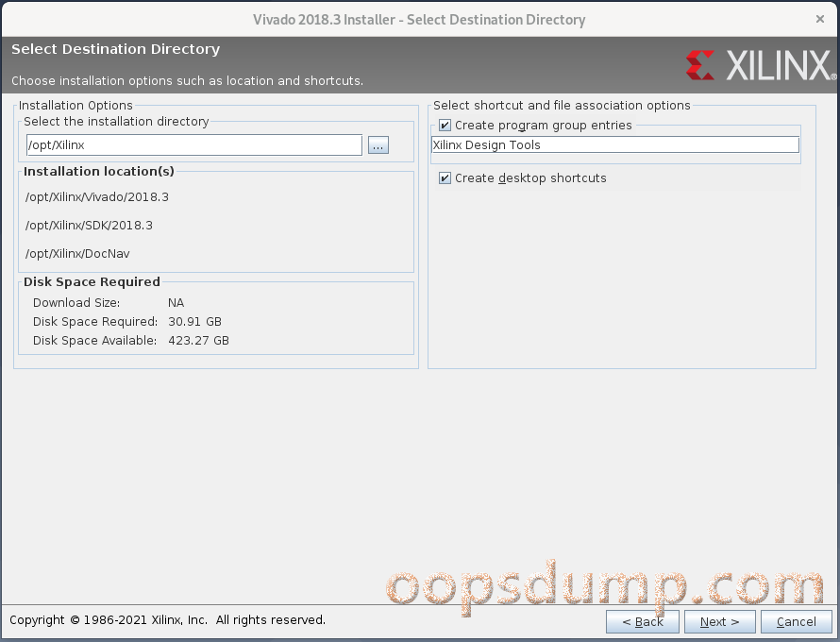This screenshot has height=642, width=840.
Task: Click the Download Size NA value
Action: (x=176, y=303)
